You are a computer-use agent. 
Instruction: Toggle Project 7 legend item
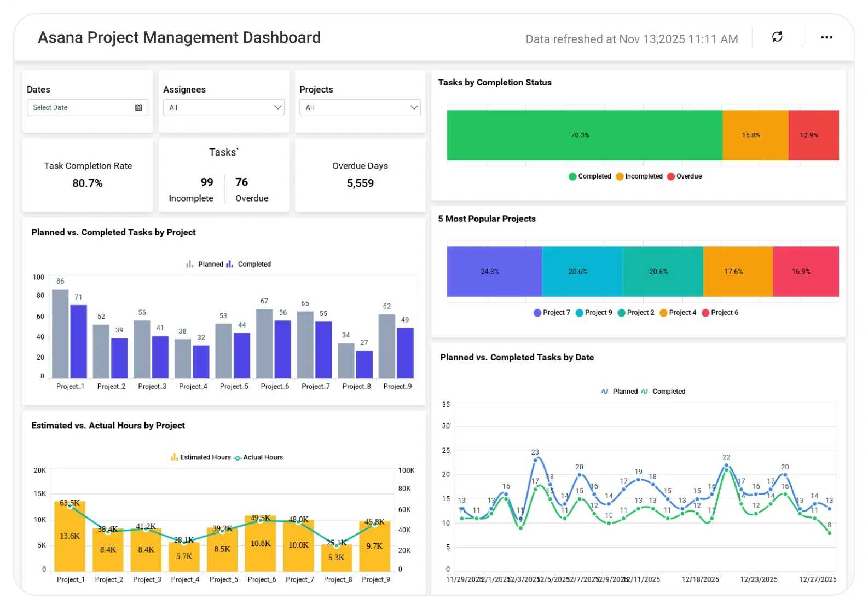coord(552,313)
